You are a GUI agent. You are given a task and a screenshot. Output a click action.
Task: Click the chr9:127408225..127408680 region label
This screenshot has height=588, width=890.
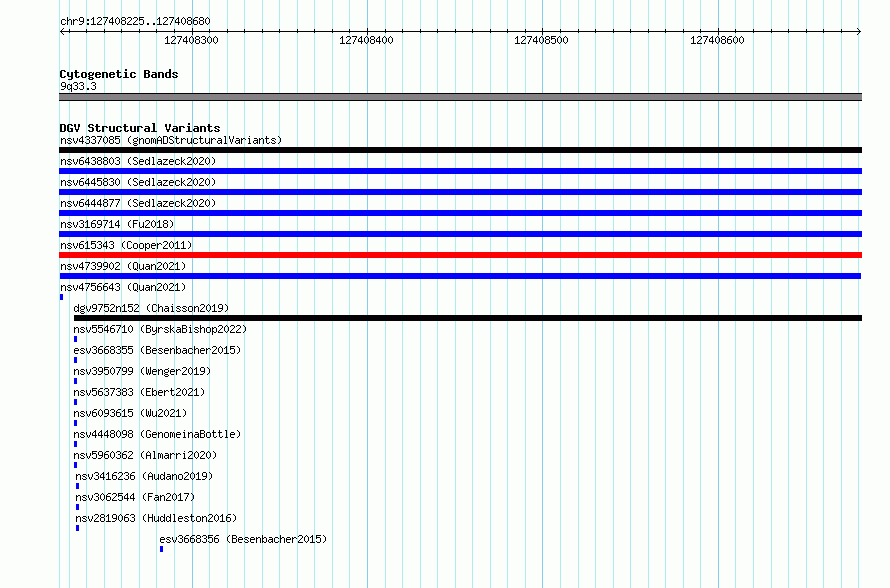point(135,21)
